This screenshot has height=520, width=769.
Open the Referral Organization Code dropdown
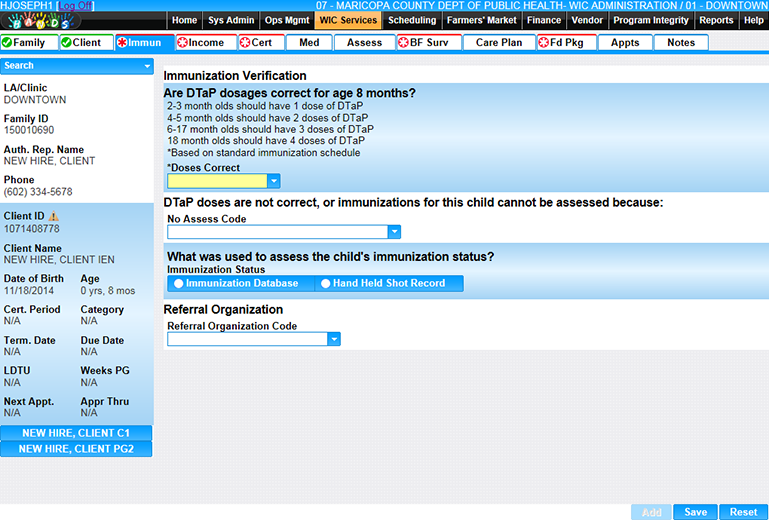[x=334, y=340]
